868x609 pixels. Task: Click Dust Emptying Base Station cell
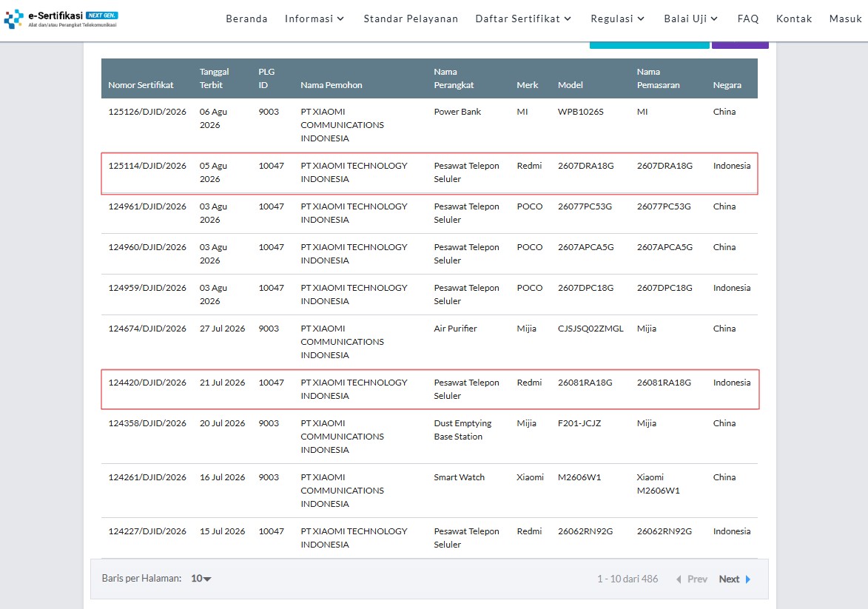coord(462,430)
